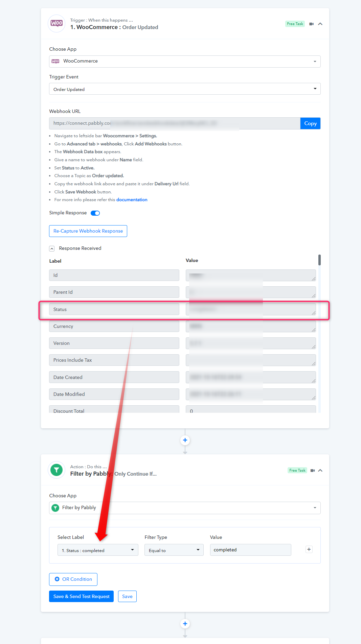The width and height of the screenshot is (361, 644).
Task: Click Save & Send Test Request
Action: (81, 596)
